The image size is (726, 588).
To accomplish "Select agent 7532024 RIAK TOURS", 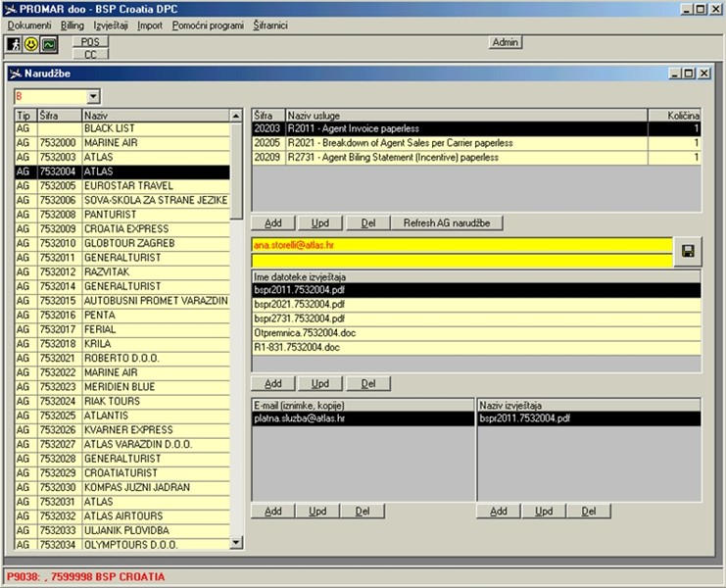I will tap(122, 402).
